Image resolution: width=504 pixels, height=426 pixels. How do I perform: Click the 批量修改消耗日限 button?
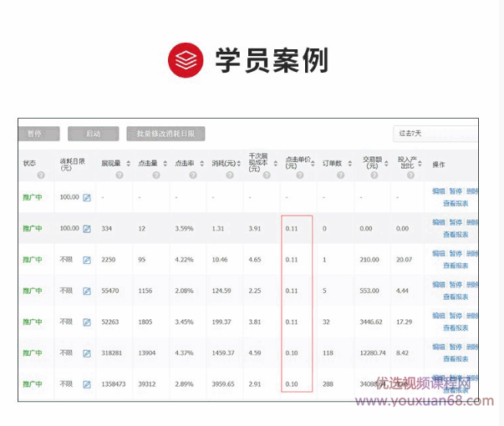[165, 134]
